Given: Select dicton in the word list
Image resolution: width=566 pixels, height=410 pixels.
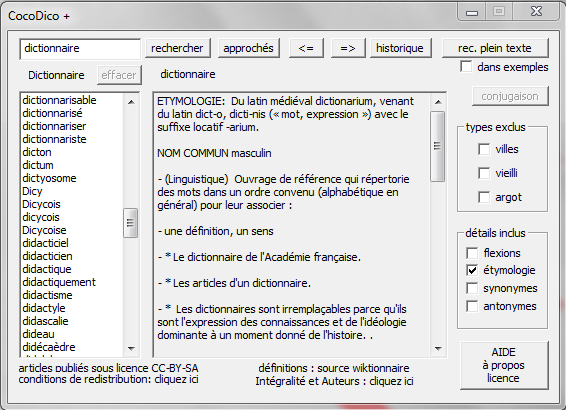Looking at the screenshot, I should coord(37,152).
